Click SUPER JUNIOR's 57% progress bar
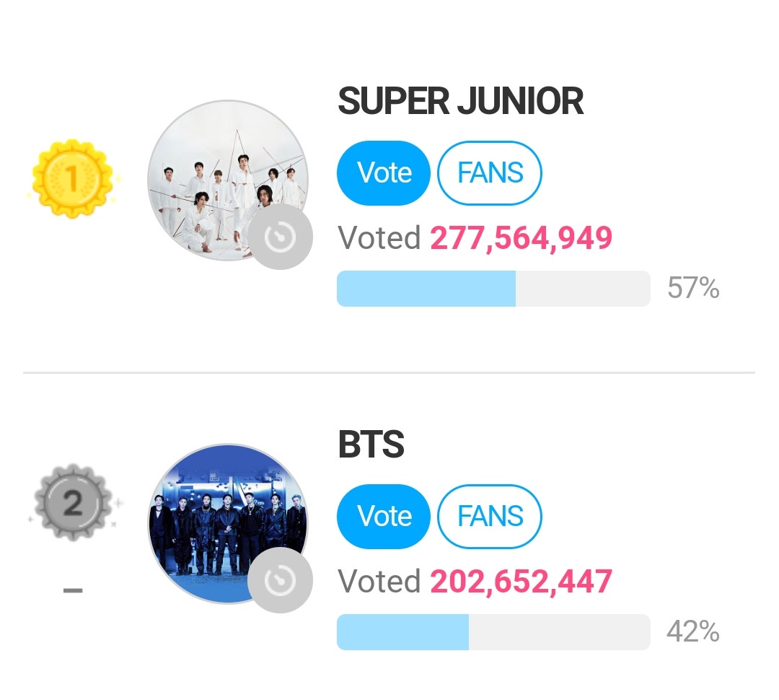This screenshot has width=779, height=700. (493, 288)
